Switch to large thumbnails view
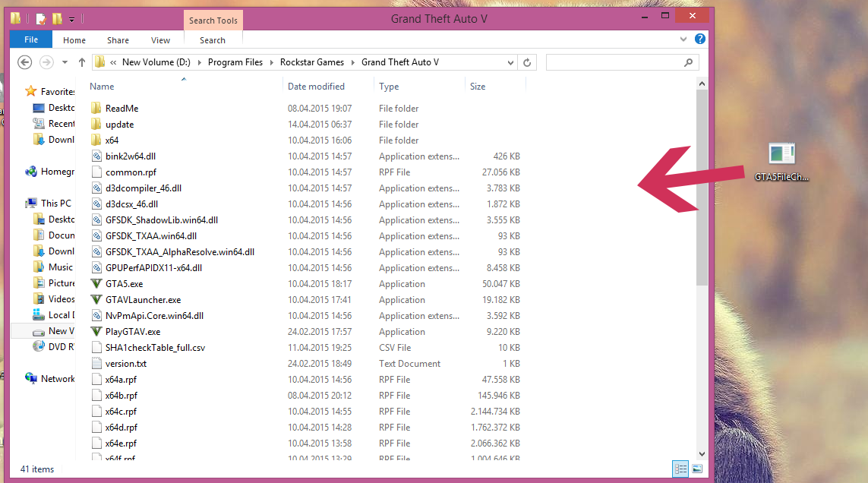This screenshot has width=868, height=483. pos(696,469)
